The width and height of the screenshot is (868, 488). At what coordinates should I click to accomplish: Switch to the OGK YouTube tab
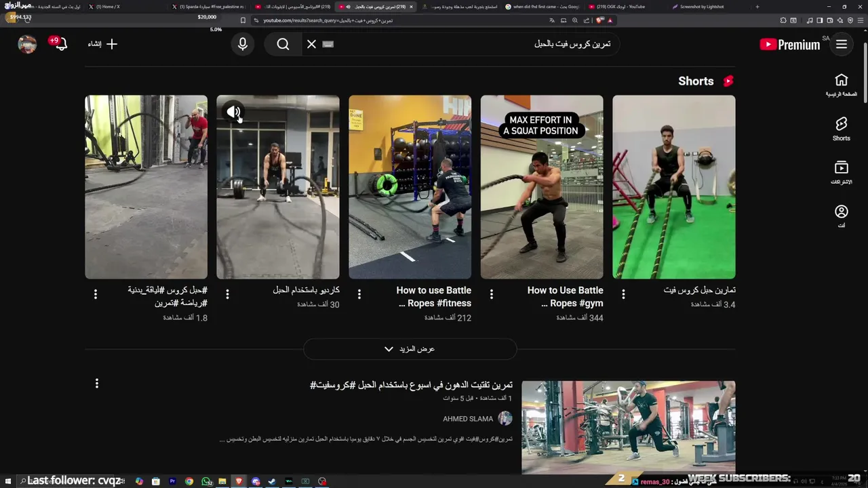click(x=620, y=7)
